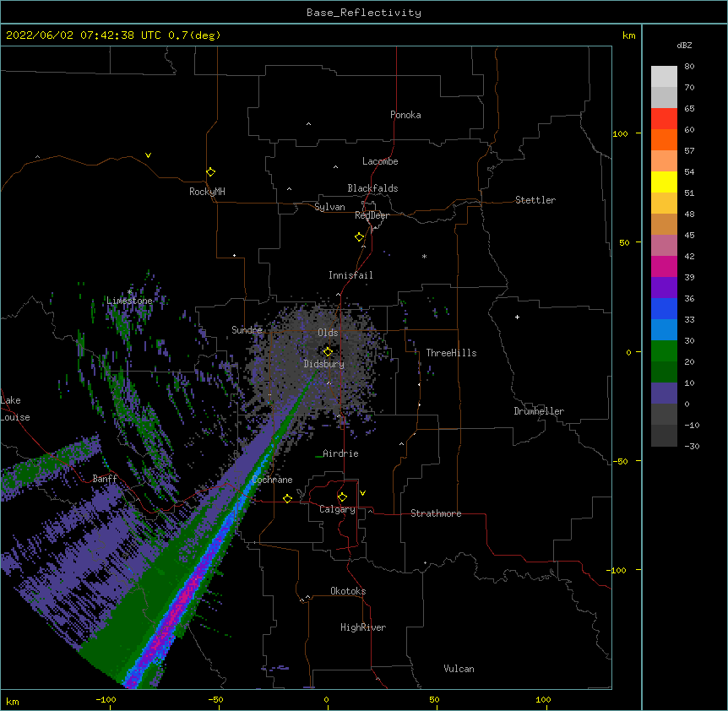Select the dusty pink 42-45 dBZ swatch
This screenshot has width=728, height=711.
click(x=664, y=246)
